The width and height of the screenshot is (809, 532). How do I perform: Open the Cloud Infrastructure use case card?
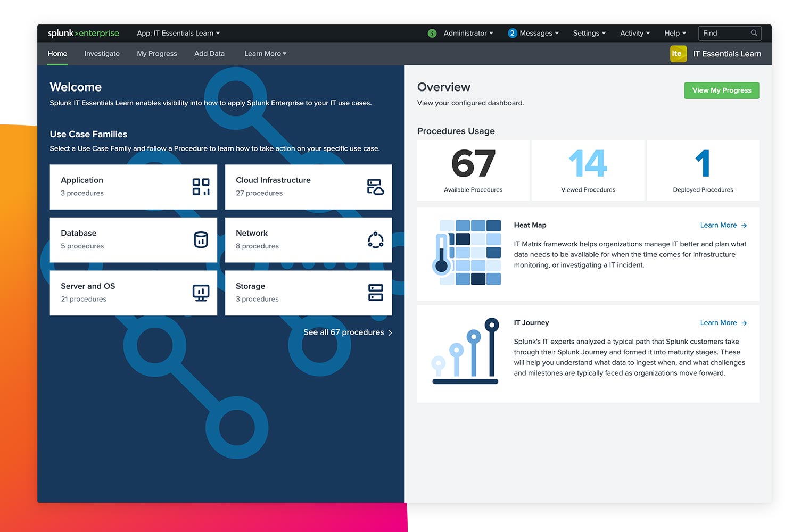pyautogui.click(x=308, y=187)
